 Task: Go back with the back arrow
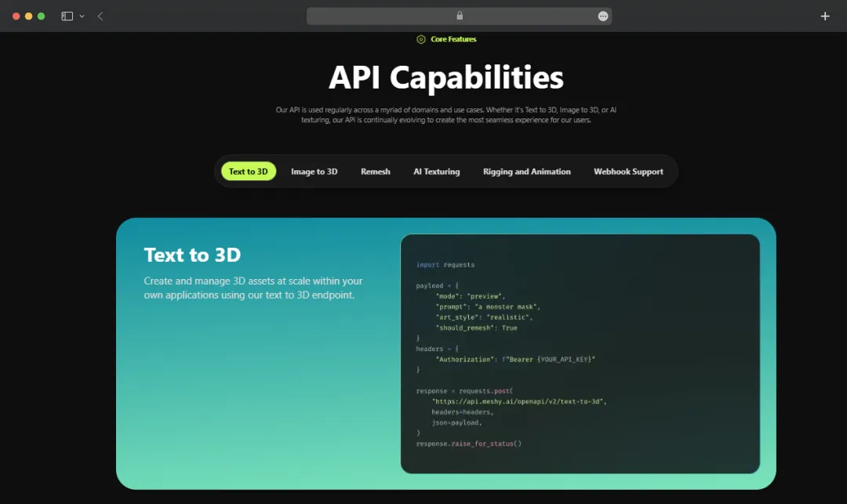[100, 16]
